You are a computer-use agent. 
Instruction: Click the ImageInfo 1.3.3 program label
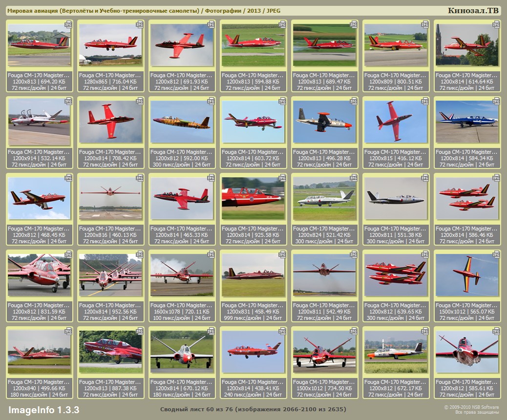pos(43,409)
